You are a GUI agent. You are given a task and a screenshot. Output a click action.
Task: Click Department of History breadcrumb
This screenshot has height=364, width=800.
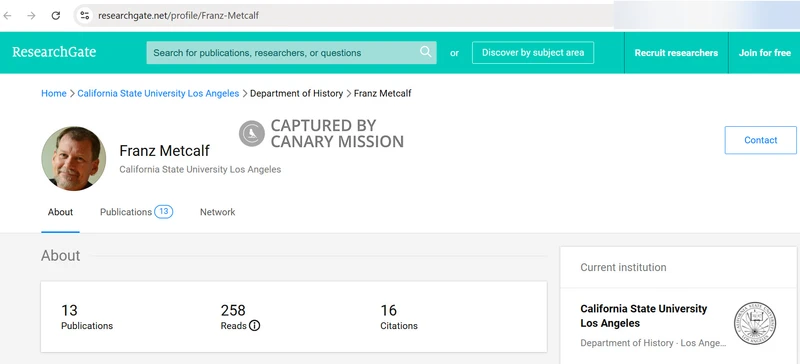click(x=296, y=93)
